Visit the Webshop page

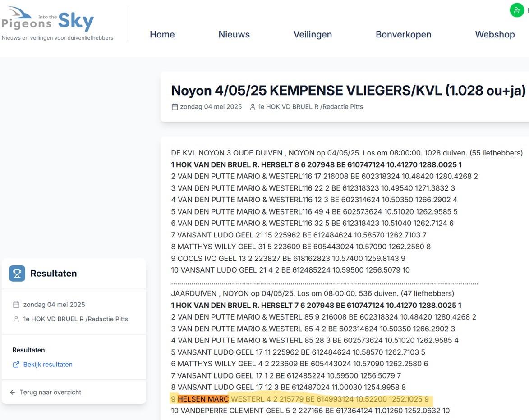495,33
